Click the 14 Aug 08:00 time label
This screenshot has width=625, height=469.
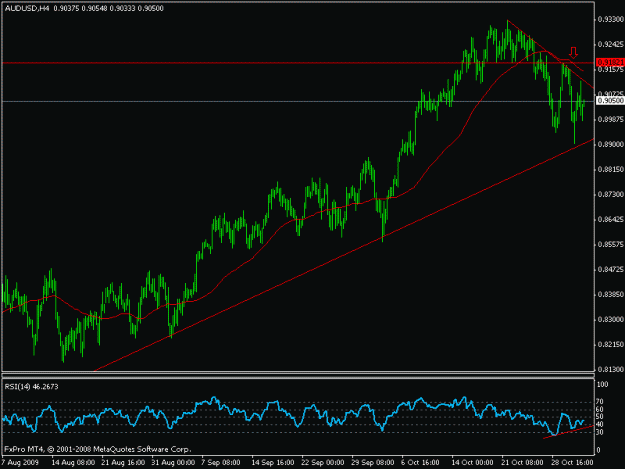tap(73, 463)
